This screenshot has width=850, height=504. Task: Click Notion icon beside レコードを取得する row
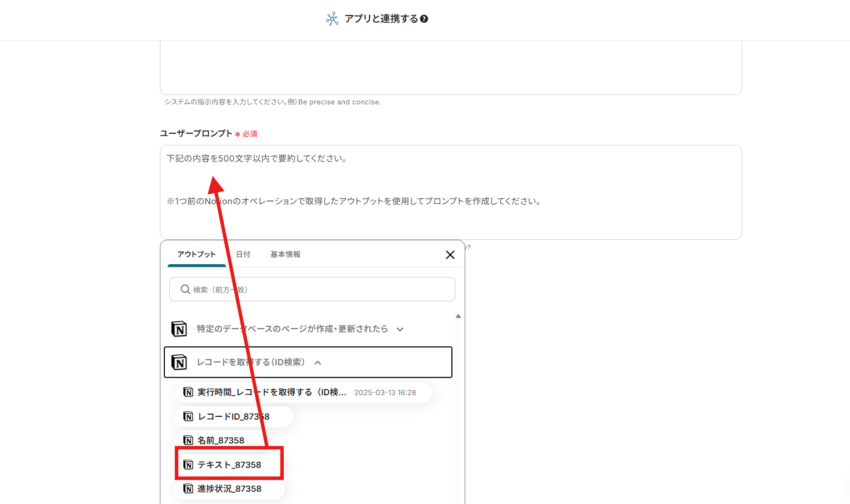tap(179, 362)
